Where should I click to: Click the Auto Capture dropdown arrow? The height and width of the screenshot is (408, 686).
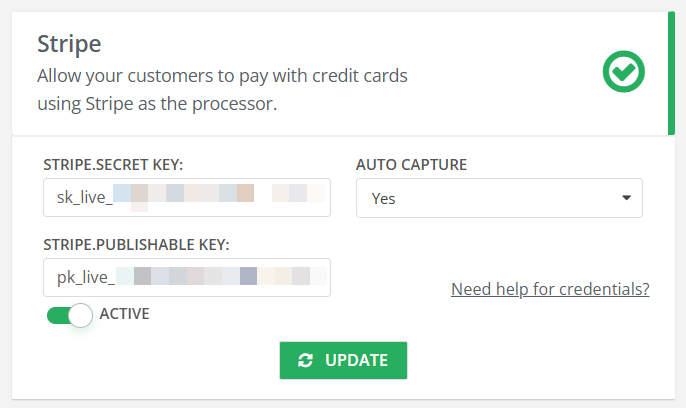(627, 198)
